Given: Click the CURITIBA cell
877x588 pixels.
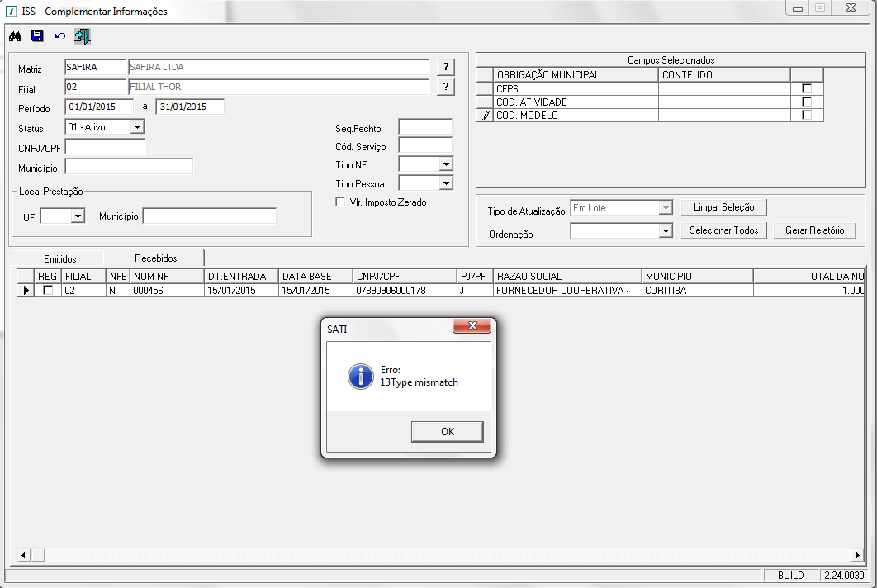Looking at the screenshot, I should [x=698, y=291].
